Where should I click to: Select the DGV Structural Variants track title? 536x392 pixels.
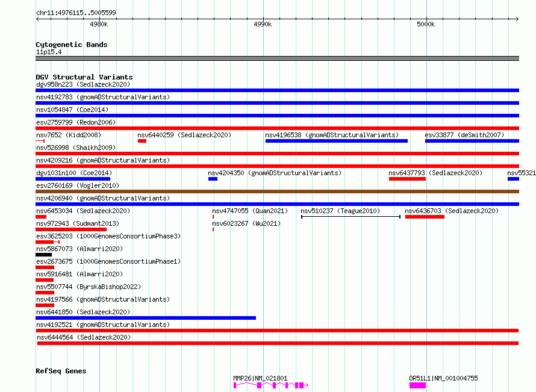click(x=84, y=77)
